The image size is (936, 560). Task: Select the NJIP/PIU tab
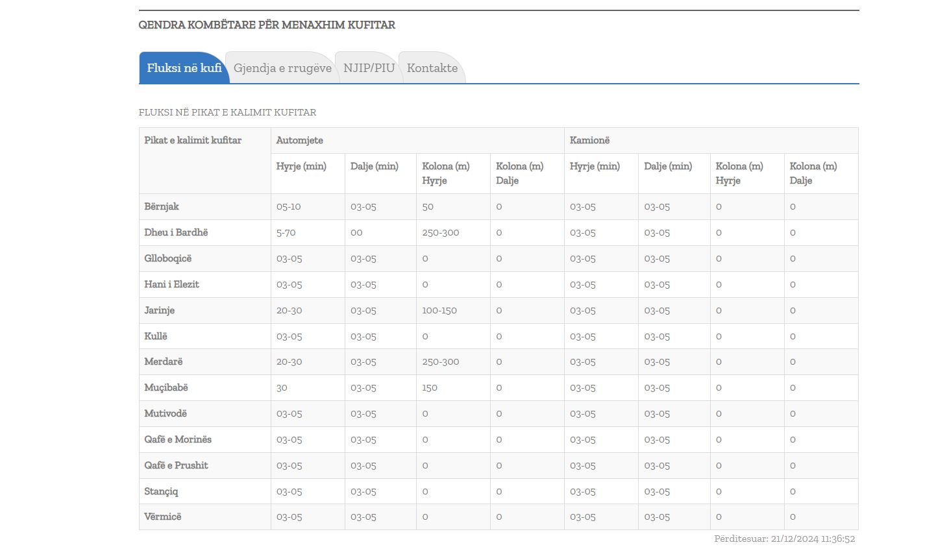pos(369,68)
